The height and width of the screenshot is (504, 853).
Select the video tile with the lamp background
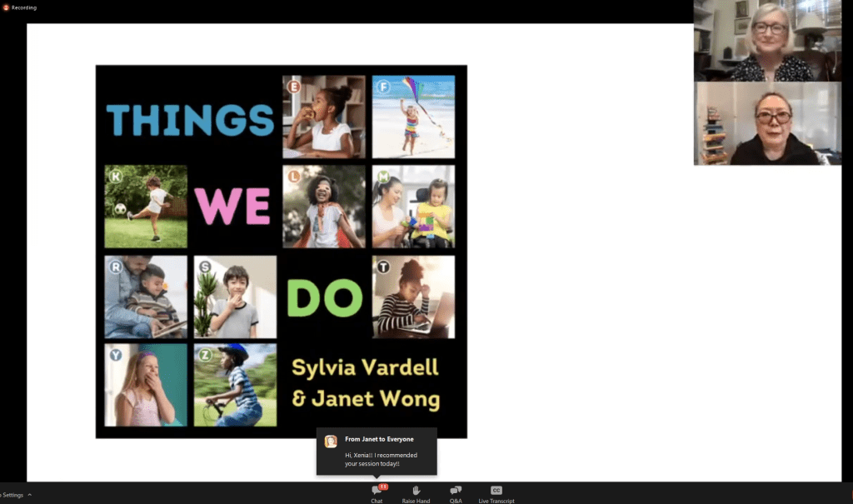point(767,41)
